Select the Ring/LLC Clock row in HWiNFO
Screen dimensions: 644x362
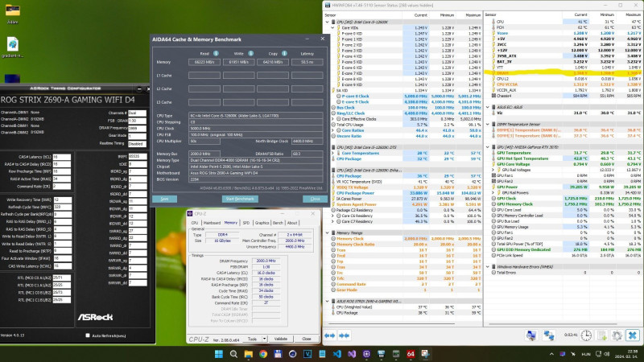coord(407,113)
